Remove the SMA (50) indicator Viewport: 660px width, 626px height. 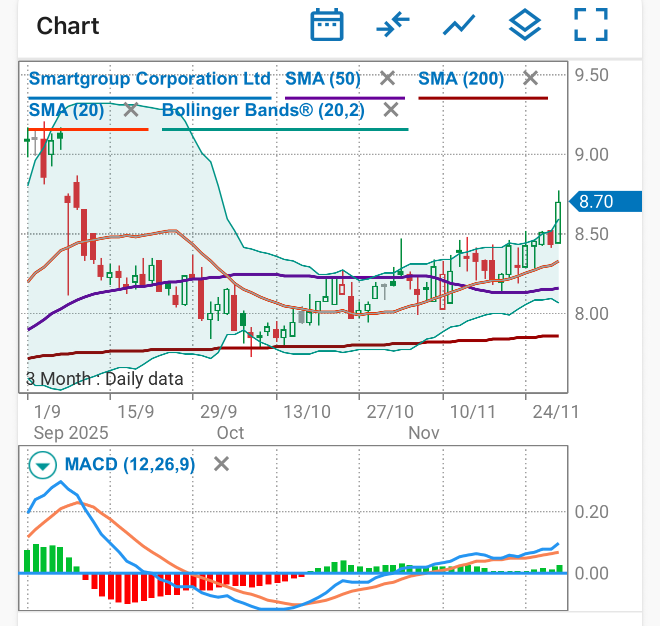click(388, 79)
